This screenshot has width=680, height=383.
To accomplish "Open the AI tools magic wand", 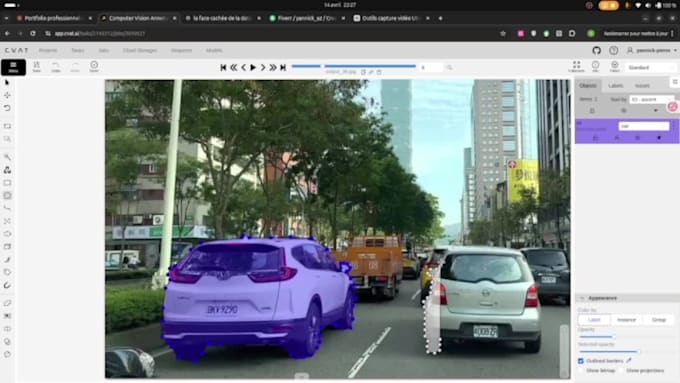I will point(7,157).
